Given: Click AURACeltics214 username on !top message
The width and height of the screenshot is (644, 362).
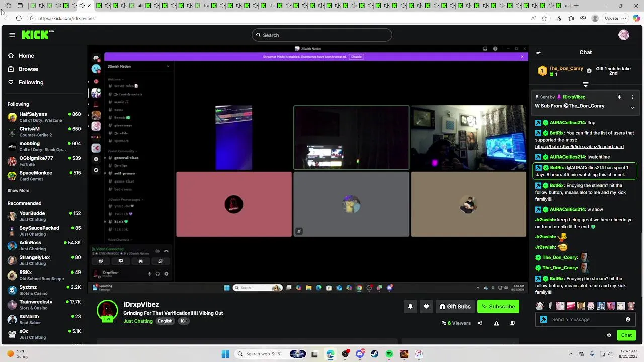Looking at the screenshot, I should [568, 123].
